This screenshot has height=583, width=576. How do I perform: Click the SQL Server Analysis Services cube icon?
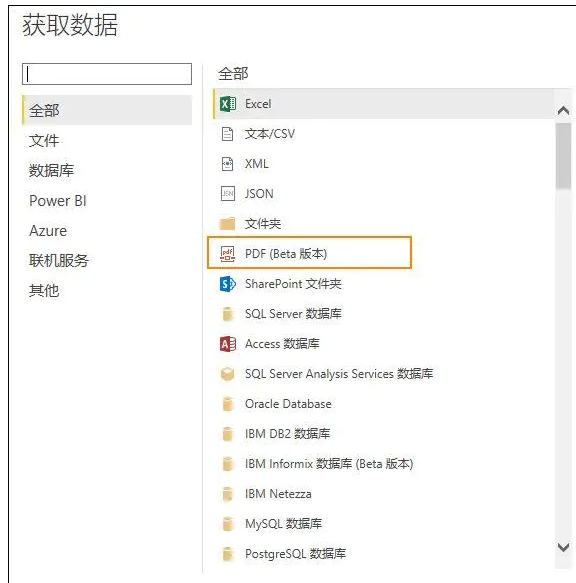tap(227, 374)
